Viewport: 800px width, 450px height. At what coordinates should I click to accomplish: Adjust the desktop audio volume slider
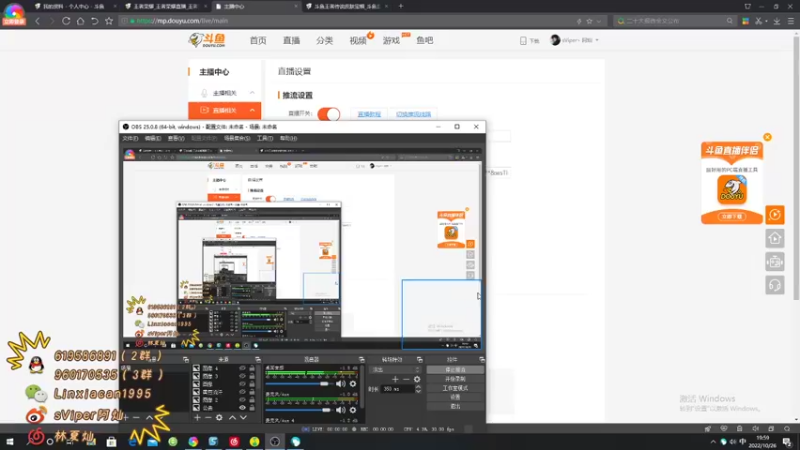click(x=298, y=384)
